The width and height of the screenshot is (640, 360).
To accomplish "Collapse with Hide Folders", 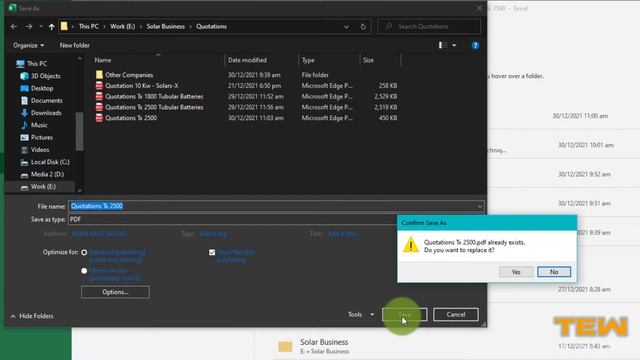I will point(32,316).
